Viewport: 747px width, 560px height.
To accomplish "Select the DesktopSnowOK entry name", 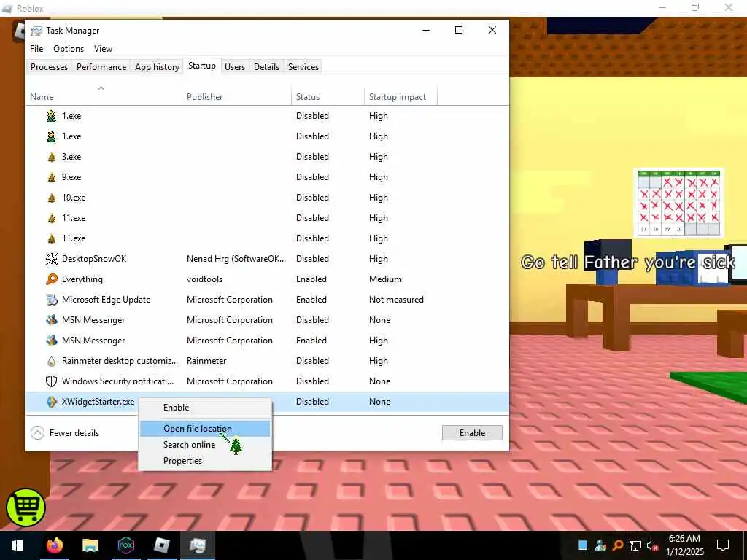I will pyautogui.click(x=94, y=259).
